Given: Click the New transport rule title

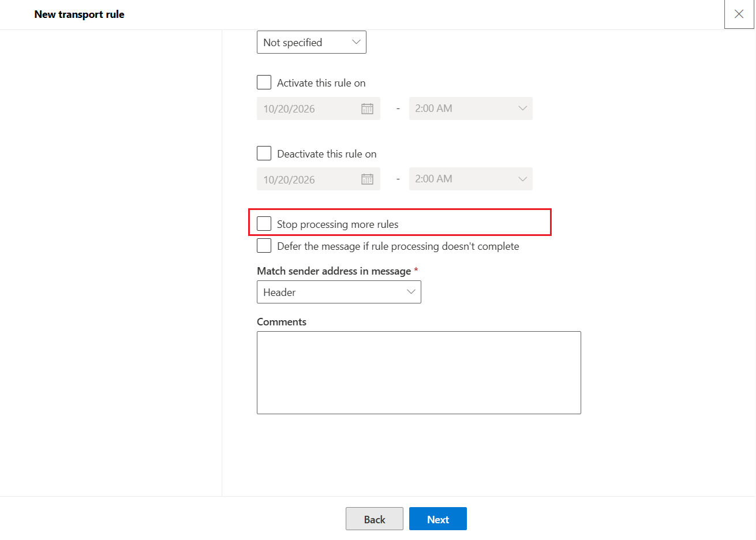Looking at the screenshot, I should [x=80, y=14].
